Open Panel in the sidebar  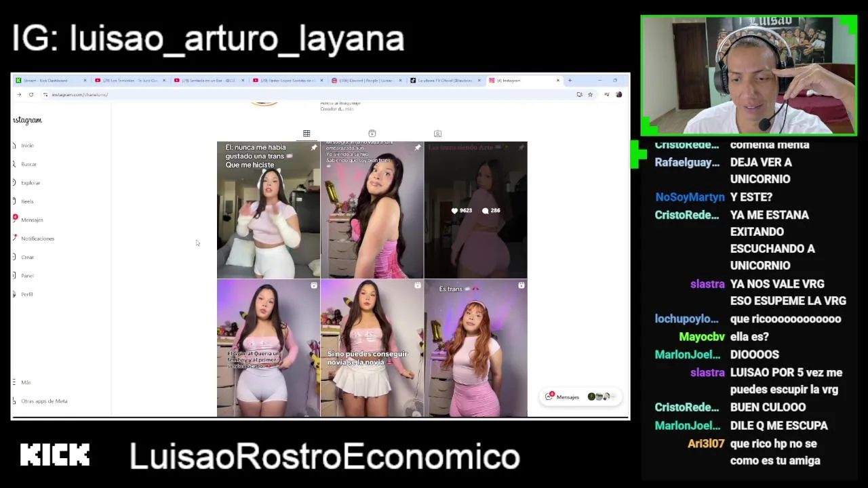point(27,276)
